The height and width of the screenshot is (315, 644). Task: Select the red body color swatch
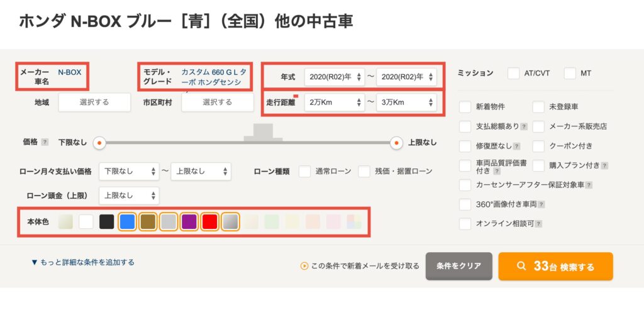point(209,222)
